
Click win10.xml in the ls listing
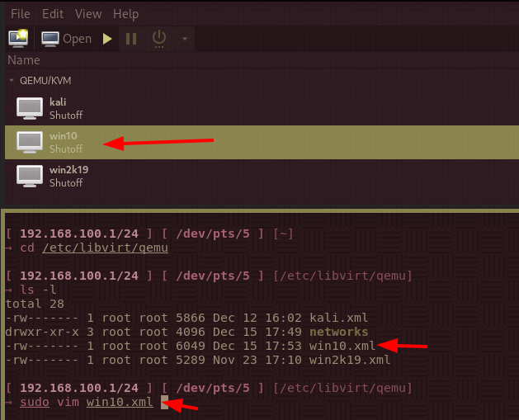coord(342,346)
